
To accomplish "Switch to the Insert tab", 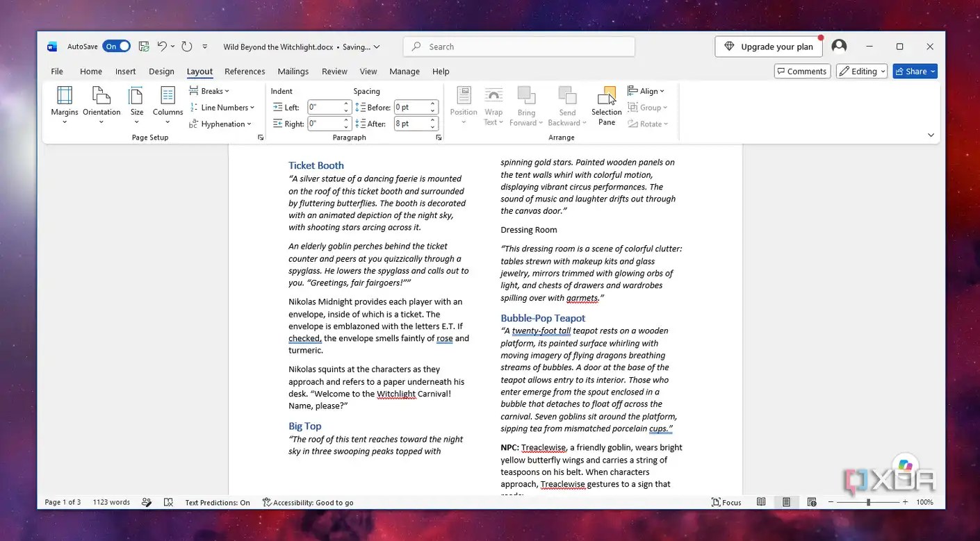I will pos(126,72).
